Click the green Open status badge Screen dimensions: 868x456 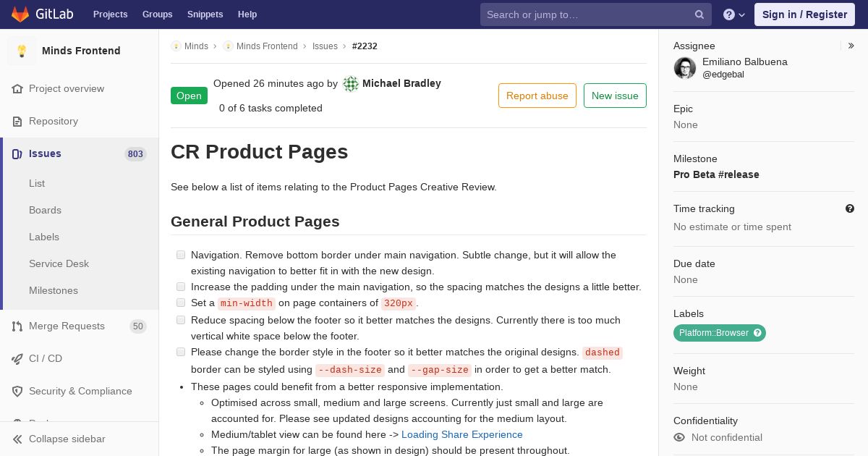(189, 96)
